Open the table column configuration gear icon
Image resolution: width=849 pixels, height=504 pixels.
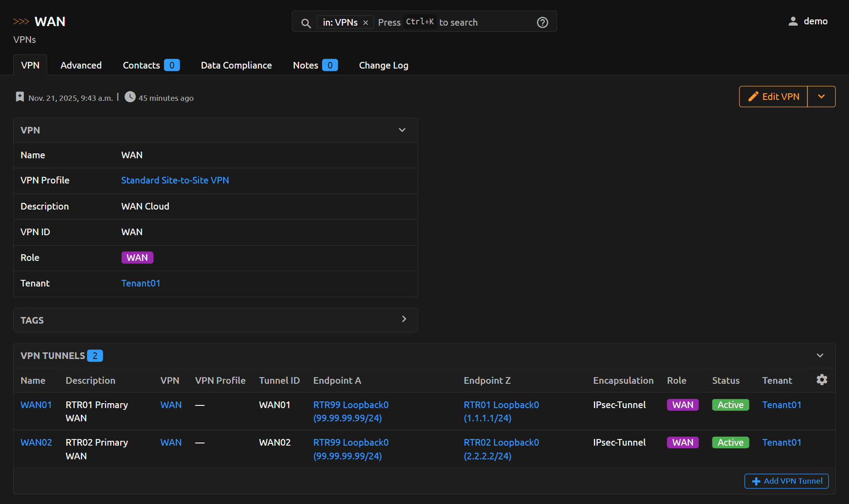[x=822, y=379]
